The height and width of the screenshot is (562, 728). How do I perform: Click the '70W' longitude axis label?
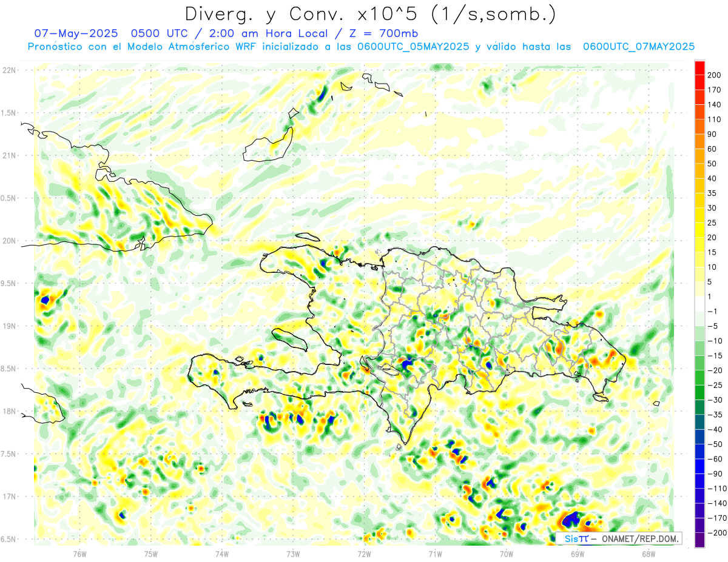(506, 553)
